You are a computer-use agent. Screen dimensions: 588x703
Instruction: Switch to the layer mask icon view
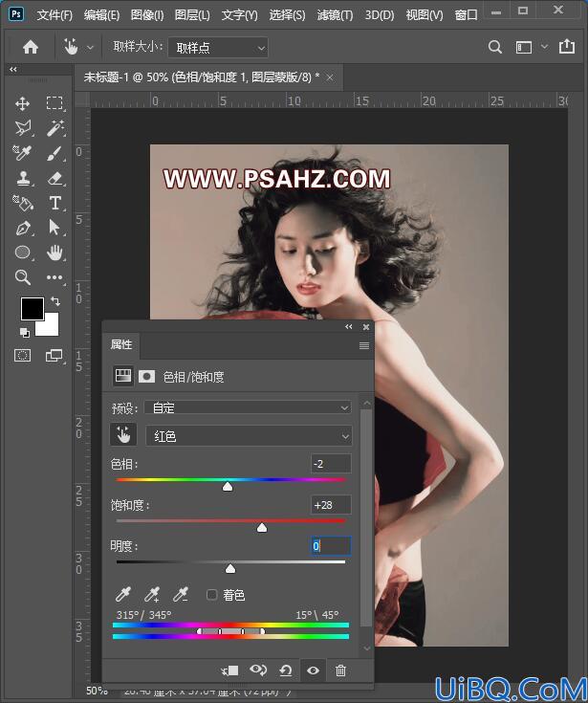(x=146, y=376)
